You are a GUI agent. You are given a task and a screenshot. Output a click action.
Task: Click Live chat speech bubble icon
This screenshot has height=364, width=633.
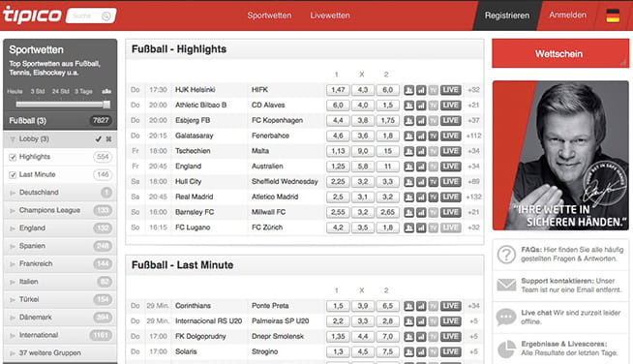[x=506, y=318]
